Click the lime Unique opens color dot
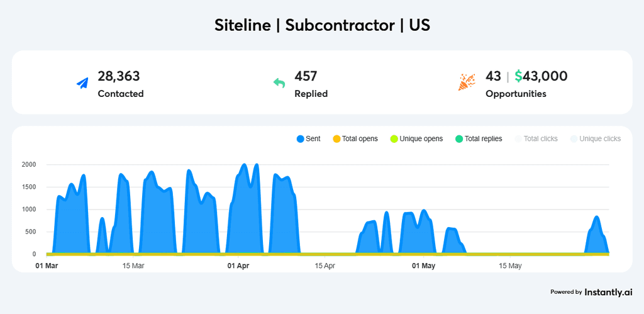The image size is (644, 314). 394,139
